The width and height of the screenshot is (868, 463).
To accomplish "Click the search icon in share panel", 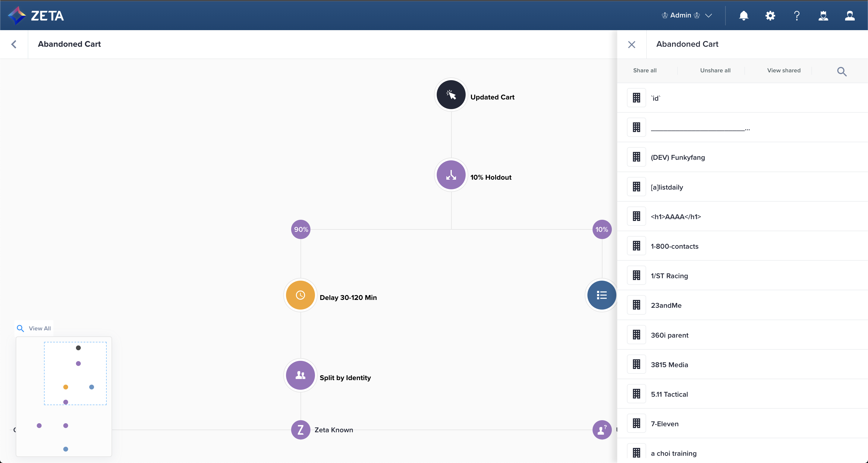I will click(x=842, y=71).
